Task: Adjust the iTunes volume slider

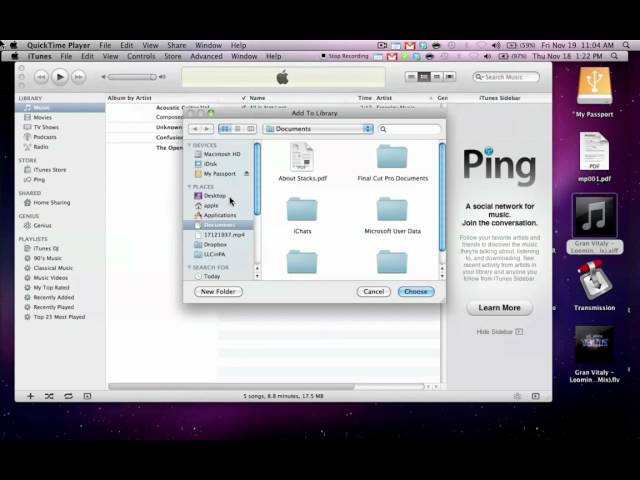Action: point(132,77)
